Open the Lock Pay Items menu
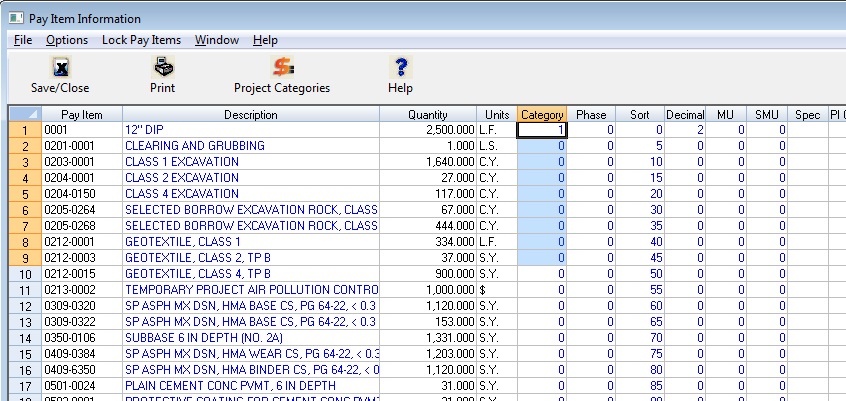Image resolution: width=846 pixels, height=401 pixels. pos(141,40)
